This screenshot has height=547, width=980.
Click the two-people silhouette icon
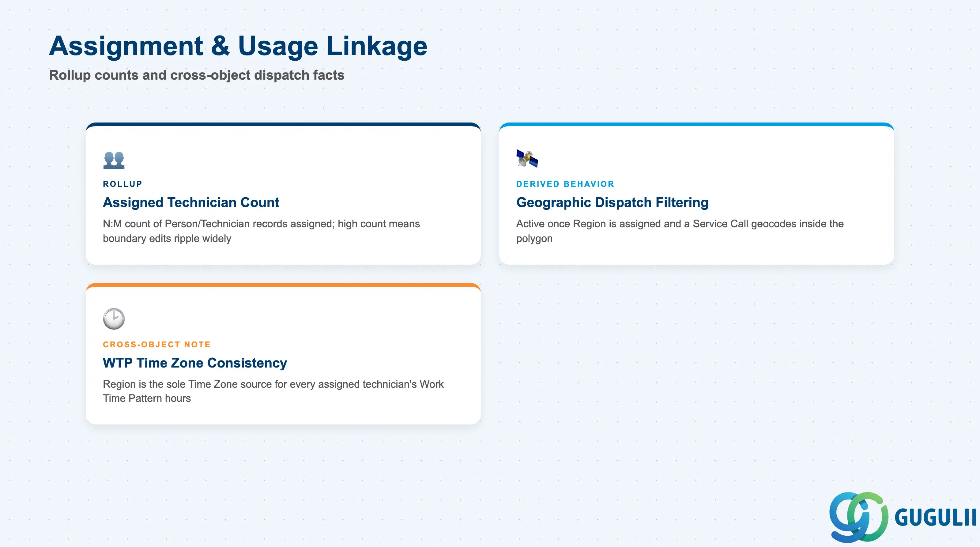point(114,160)
